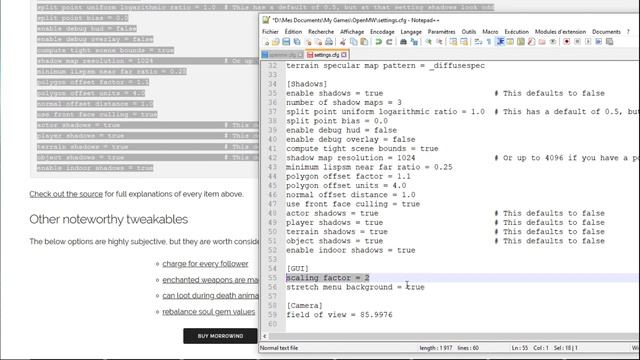Open 'can loot during death' link

211,296
